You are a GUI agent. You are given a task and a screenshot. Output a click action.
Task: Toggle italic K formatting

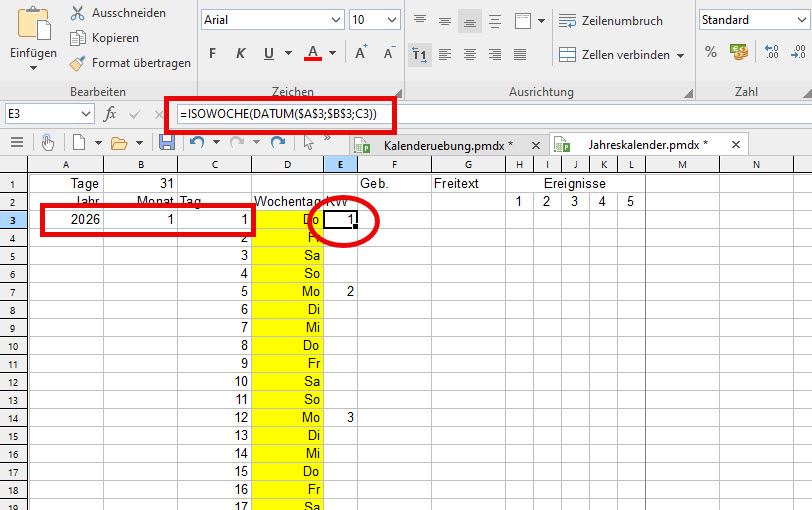240,53
